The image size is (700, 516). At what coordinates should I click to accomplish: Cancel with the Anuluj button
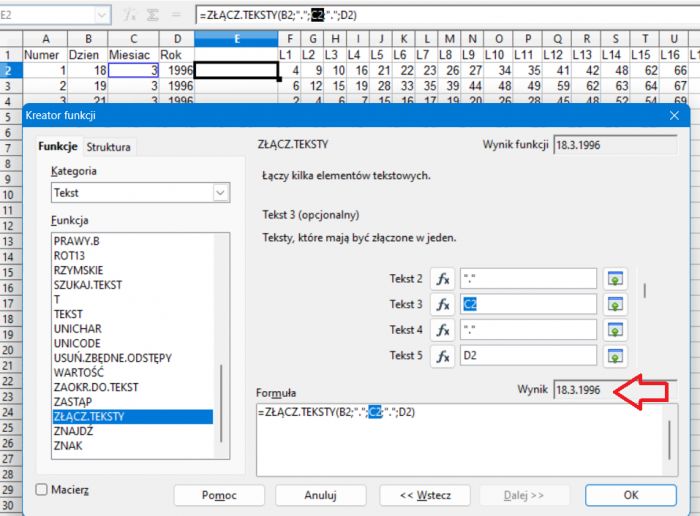[321, 495]
